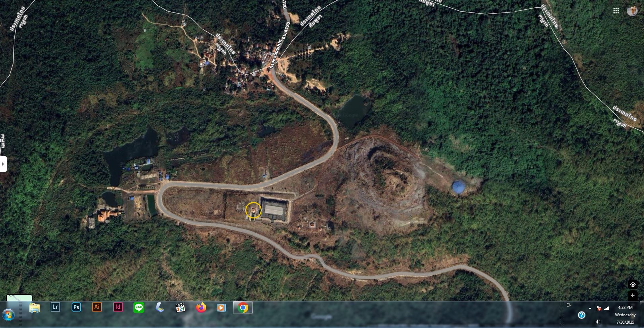
Task: Click the yellow-circled temple building on map
Action: pyautogui.click(x=253, y=211)
